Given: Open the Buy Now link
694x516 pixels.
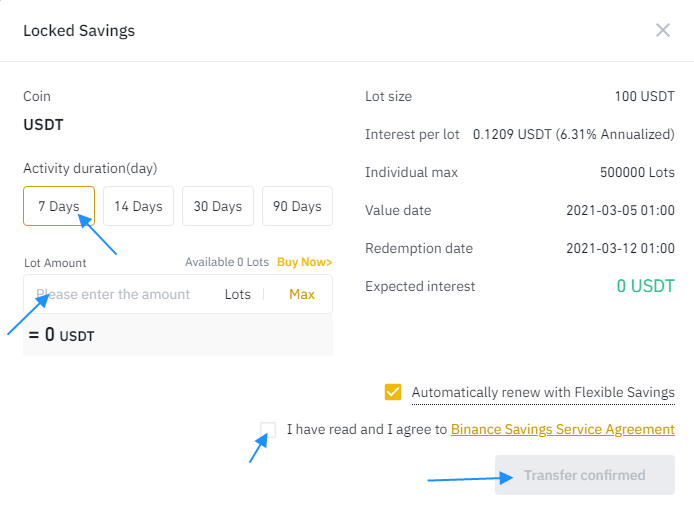Looking at the screenshot, I should pos(304,263).
